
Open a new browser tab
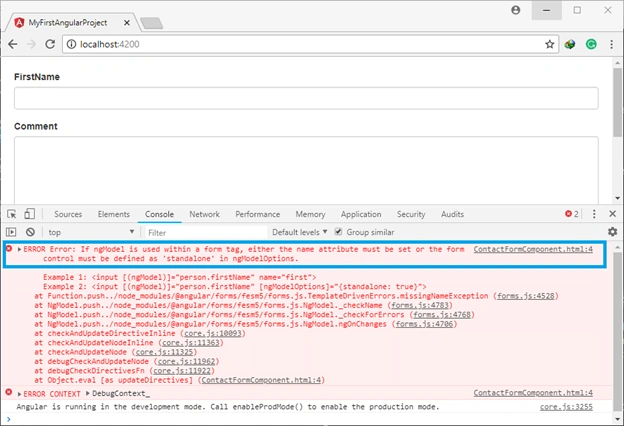152,23
